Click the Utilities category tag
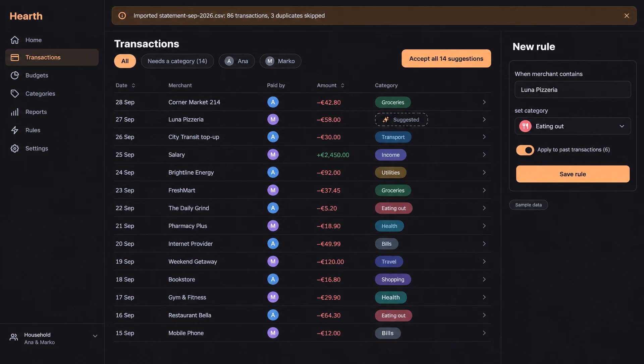Image resolution: width=644 pixels, height=364 pixels. coord(390,173)
